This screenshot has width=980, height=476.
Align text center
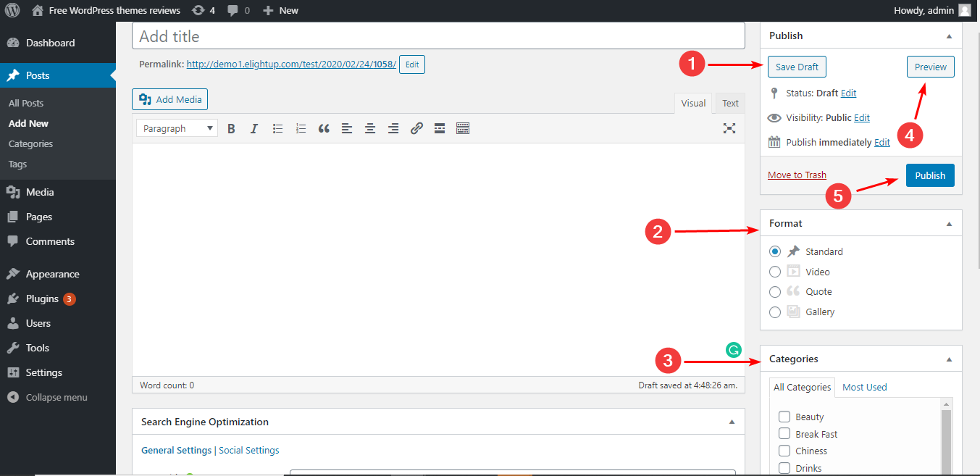click(370, 128)
